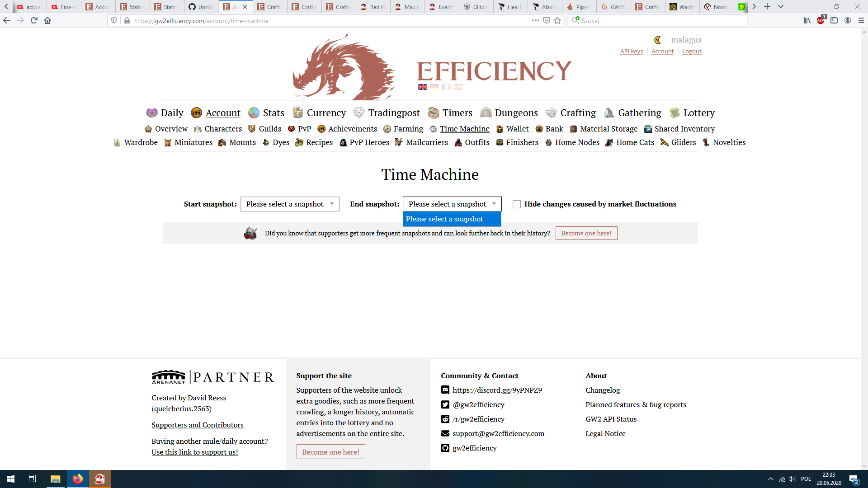Switch to the Account section
The image size is (868, 488).
223,113
